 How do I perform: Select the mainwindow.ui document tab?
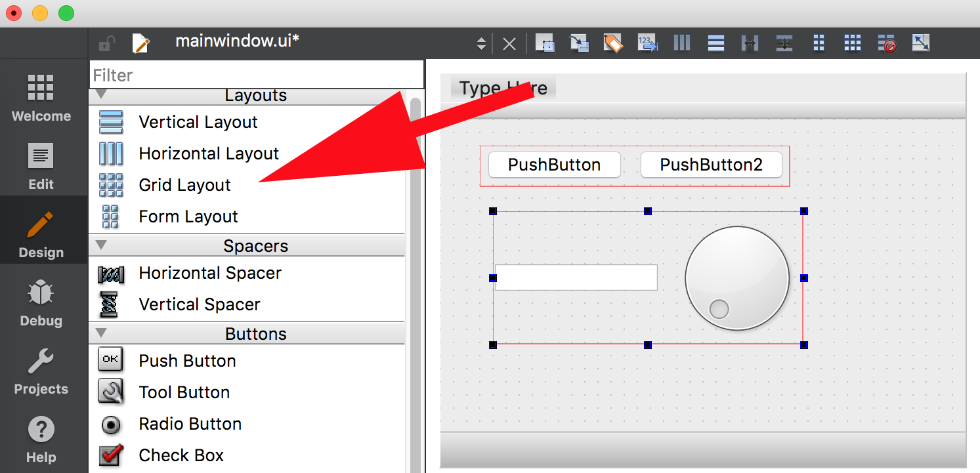click(237, 41)
